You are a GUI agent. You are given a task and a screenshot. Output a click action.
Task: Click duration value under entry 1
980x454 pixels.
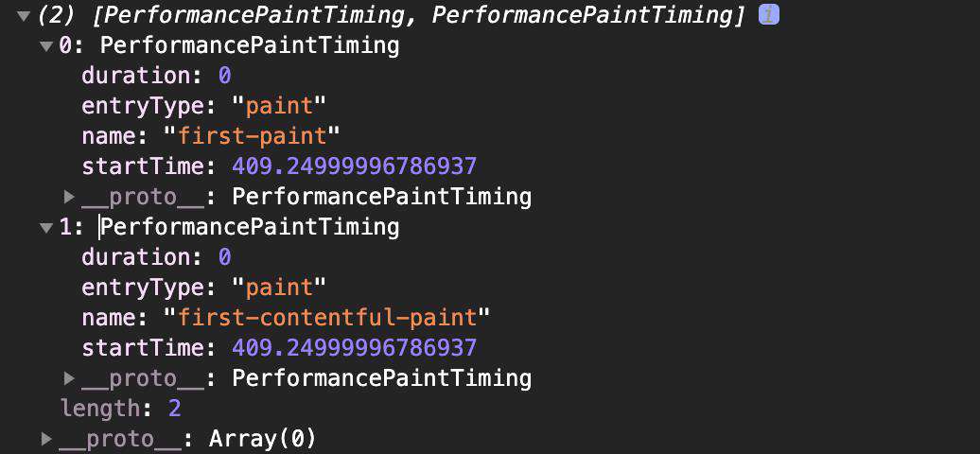point(224,257)
